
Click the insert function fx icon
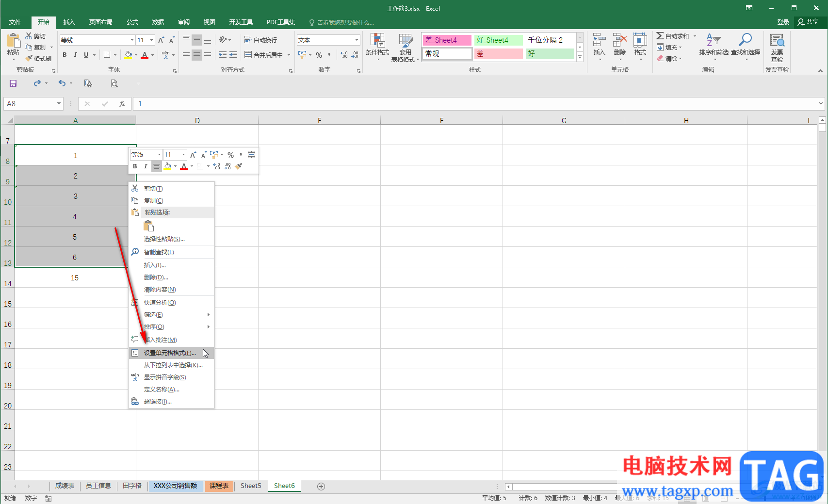[122, 104]
